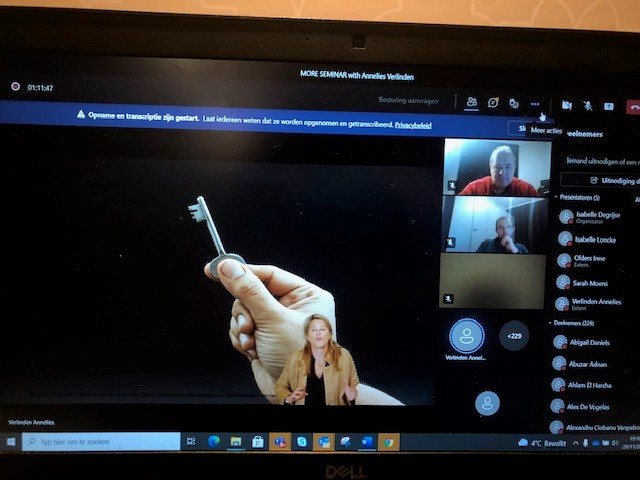Open the participants panel icon
The width and height of the screenshot is (640, 480).
click(471, 102)
